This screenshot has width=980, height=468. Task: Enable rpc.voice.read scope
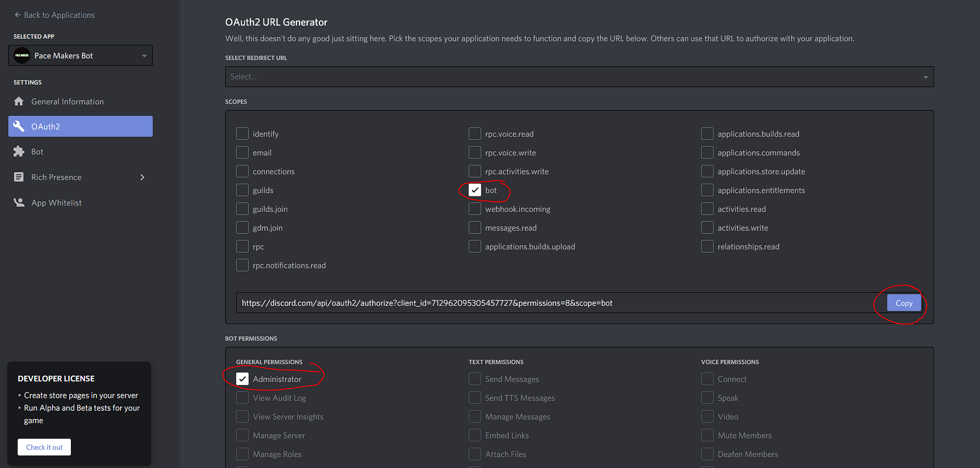pyautogui.click(x=475, y=133)
